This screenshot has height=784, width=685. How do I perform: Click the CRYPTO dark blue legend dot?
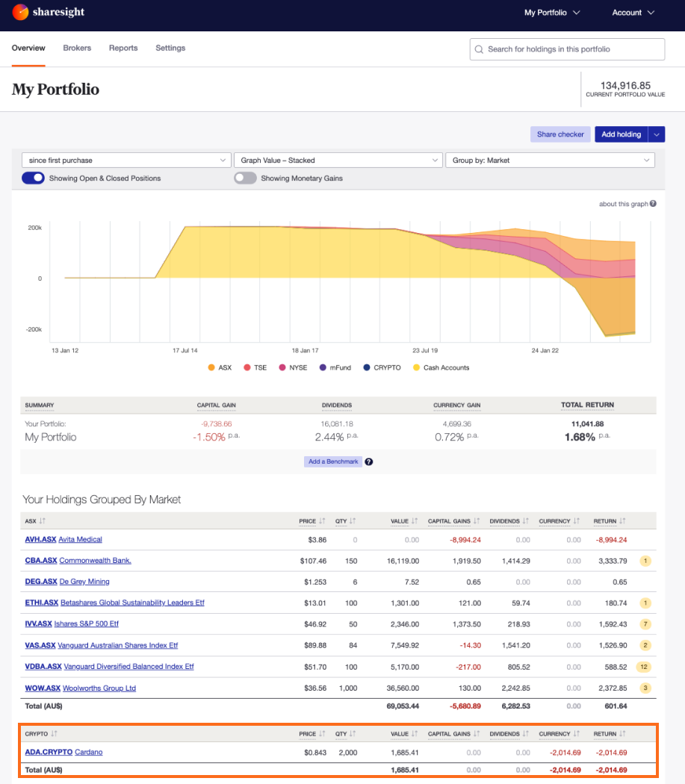pyautogui.click(x=367, y=367)
